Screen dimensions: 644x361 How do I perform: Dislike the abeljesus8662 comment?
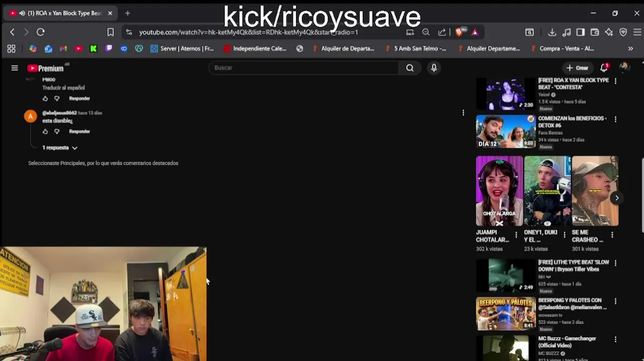(57, 131)
